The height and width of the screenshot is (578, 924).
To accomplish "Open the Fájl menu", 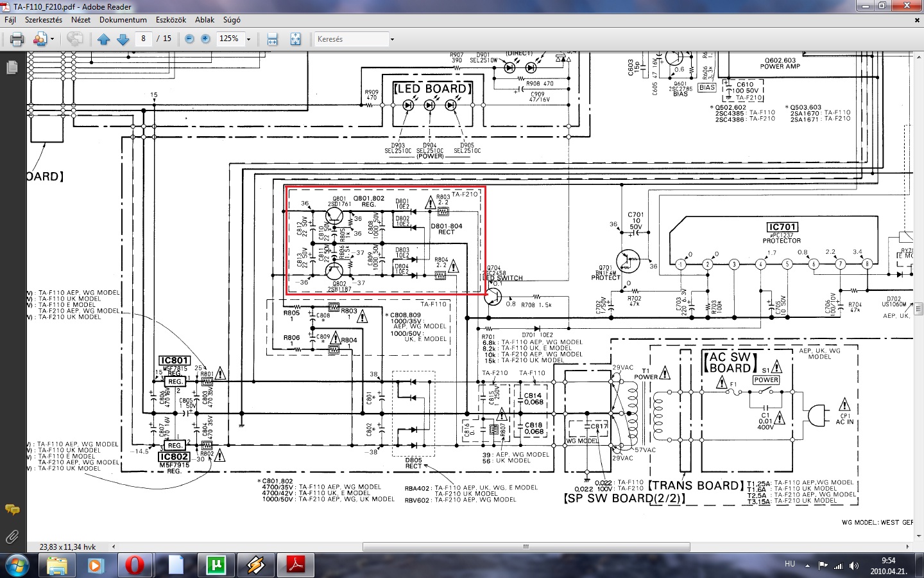I will (10, 20).
